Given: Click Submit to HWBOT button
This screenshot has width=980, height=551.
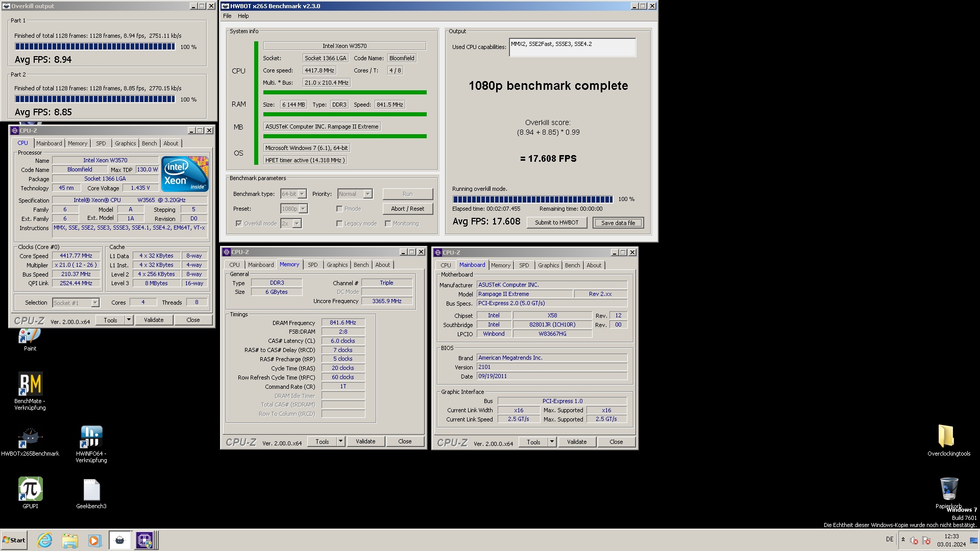Looking at the screenshot, I should point(556,222).
